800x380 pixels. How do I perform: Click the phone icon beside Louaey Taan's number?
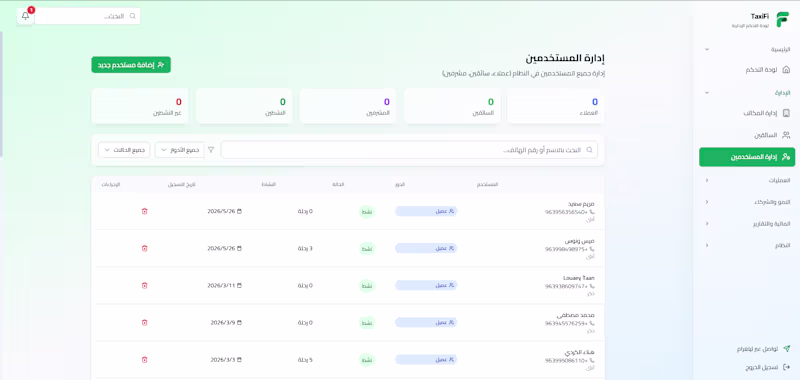pyautogui.click(x=592, y=287)
